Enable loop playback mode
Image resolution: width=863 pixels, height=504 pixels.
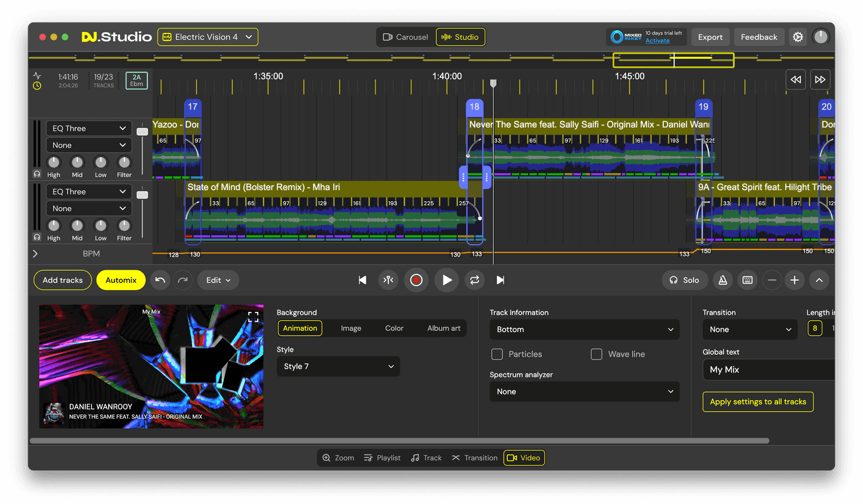[x=475, y=280]
